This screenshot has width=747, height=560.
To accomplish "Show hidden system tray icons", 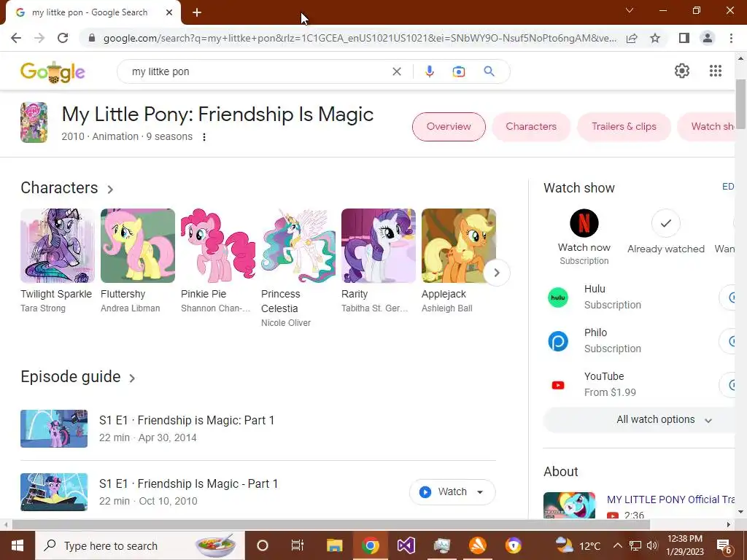I will click(x=617, y=545).
